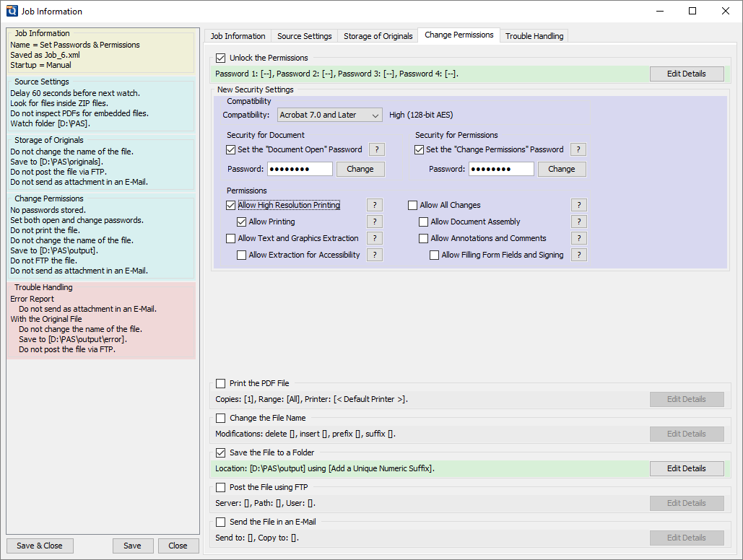Click help for Allow Text and Graphics Extraction
This screenshot has width=743, height=560.
coord(374,238)
